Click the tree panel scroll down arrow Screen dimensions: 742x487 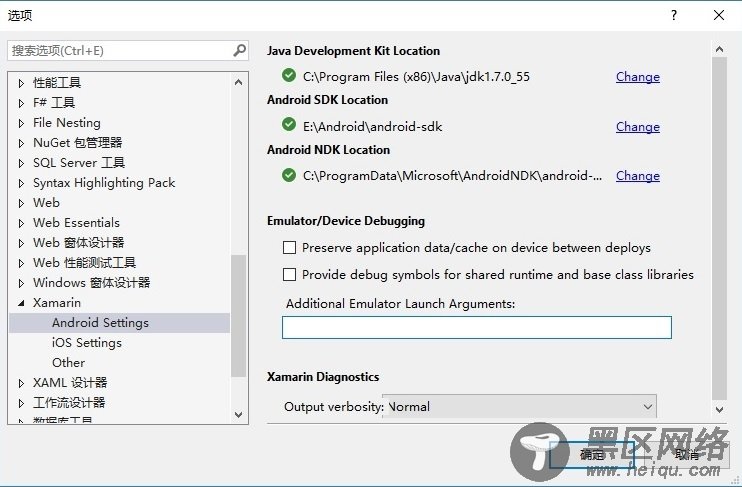pos(238,415)
